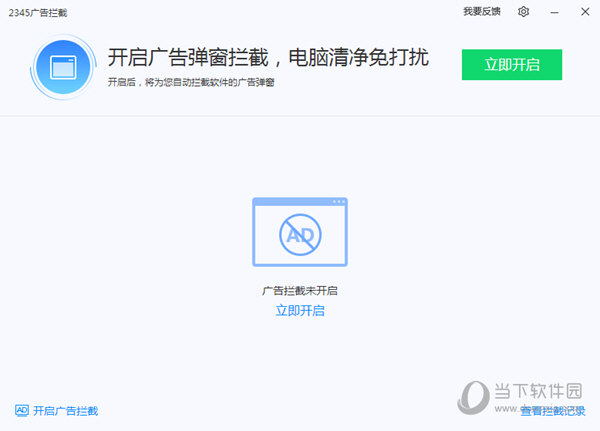This screenshot has height=431, width=600.
Task: Click the heading 开启广告弹窗拦截，电脑清净免打扰
Action: tap(268, 57)
